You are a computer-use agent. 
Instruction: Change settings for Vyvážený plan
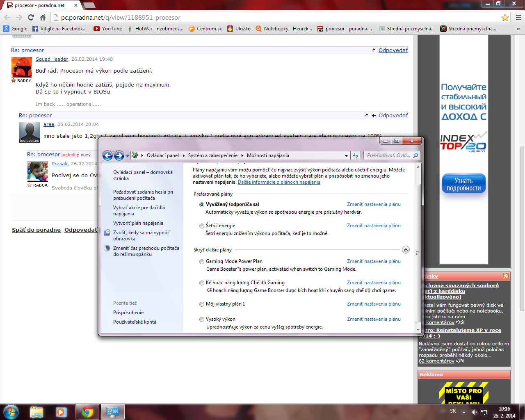click(374, 204)
